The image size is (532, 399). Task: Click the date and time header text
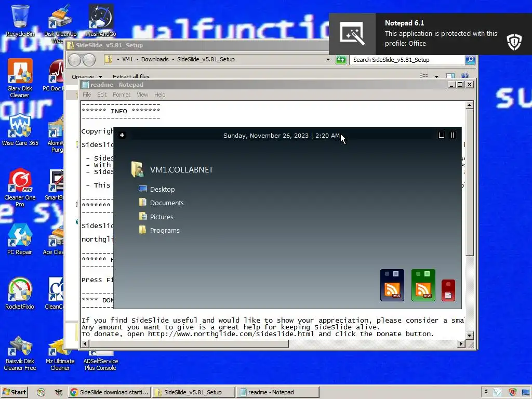pyautogui.click(x=281, y=136)
